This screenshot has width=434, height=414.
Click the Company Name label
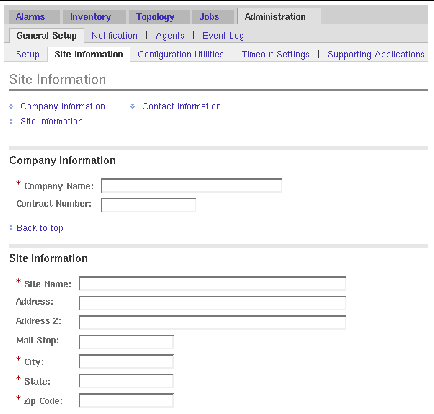59,186
